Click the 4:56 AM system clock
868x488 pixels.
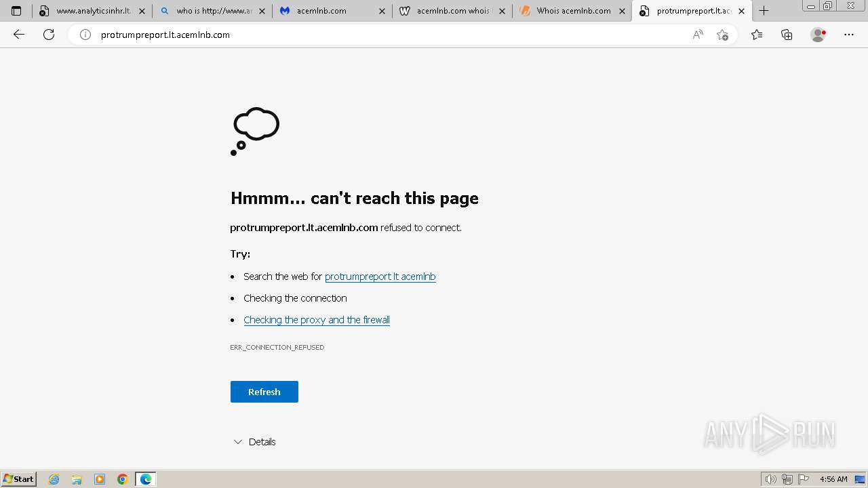[833, 479]
